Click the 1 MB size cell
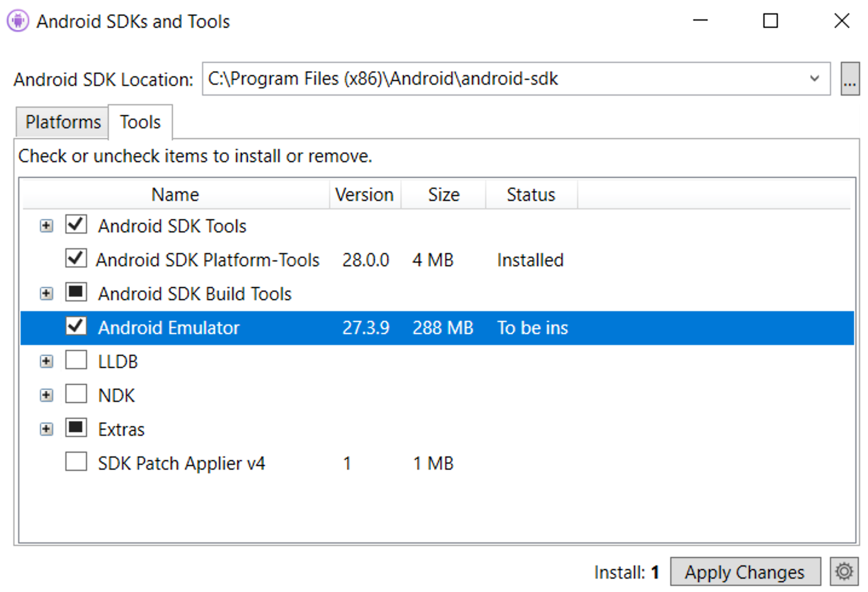Screen dimensions: 868x592 [433, 463]
